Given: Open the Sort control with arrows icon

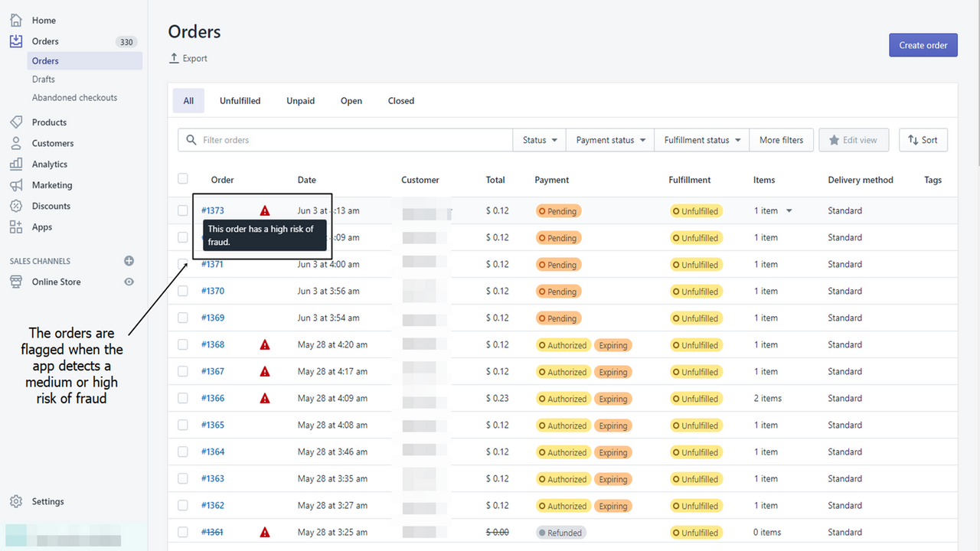Looking at the screenshot, I should (x=923, y=139).
